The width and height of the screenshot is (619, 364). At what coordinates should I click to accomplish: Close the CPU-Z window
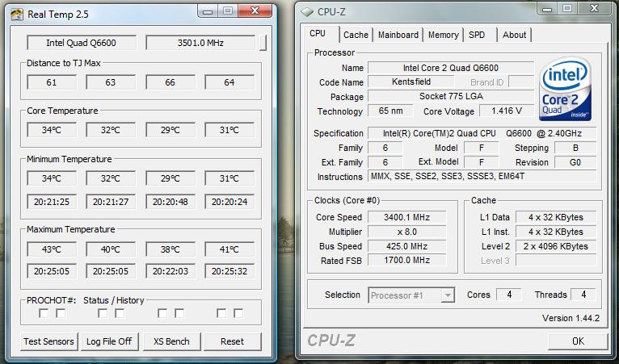point(594,9)
